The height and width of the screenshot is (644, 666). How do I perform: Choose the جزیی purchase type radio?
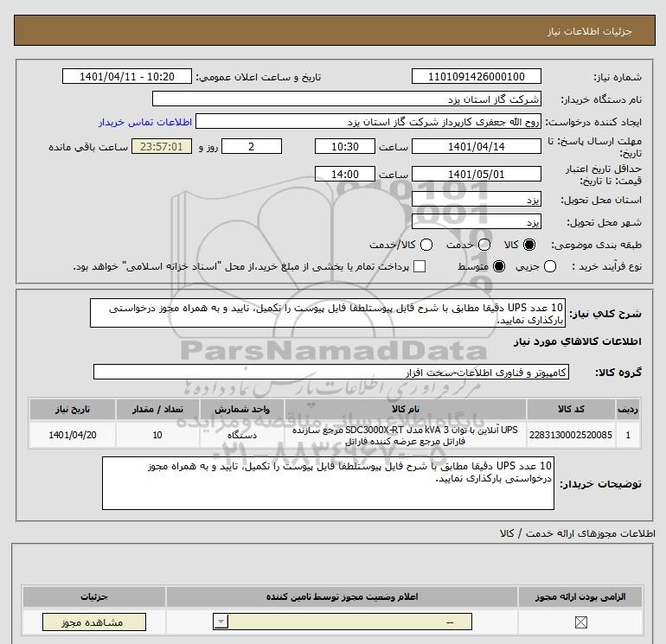click(550, 266)
